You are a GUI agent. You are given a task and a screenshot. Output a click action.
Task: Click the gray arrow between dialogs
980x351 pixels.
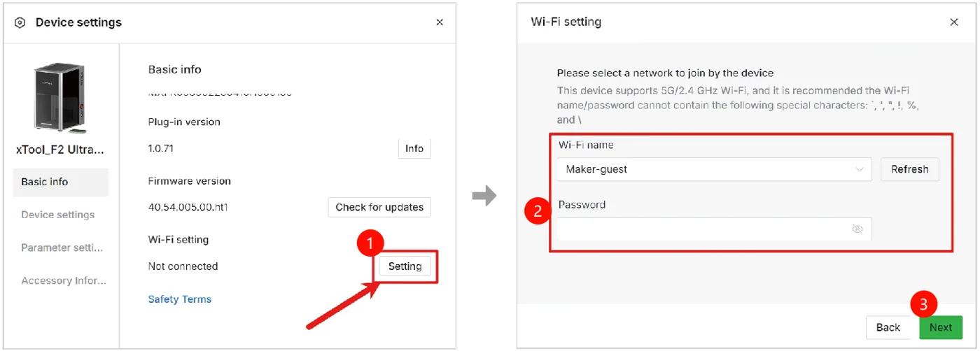[484, 195]
